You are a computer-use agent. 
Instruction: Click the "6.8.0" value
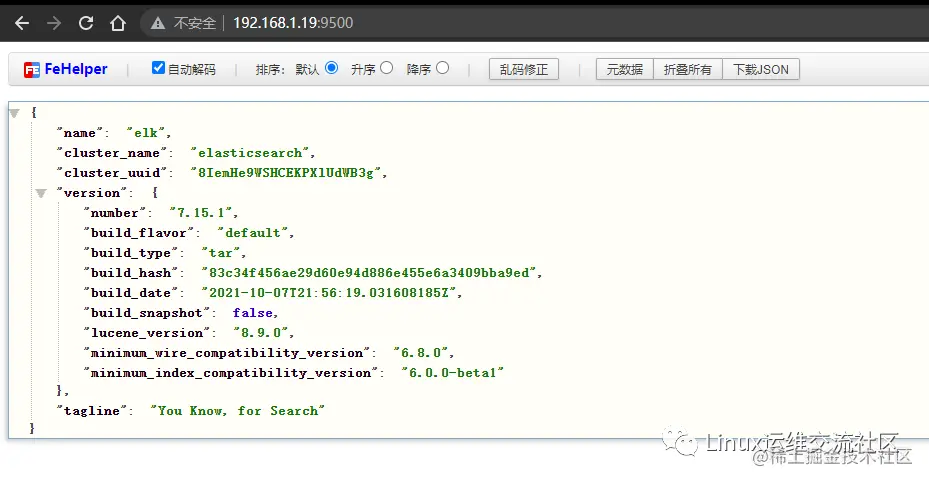point(421,353)
